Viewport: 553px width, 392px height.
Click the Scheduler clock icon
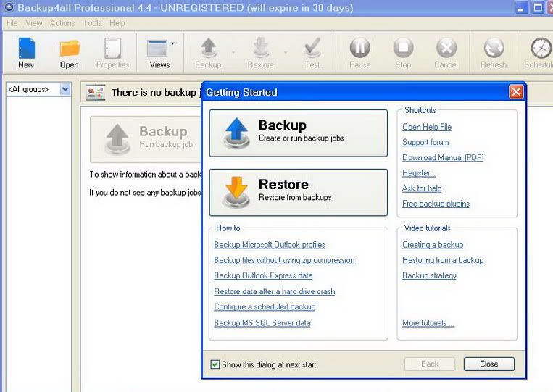click(541, 49)
